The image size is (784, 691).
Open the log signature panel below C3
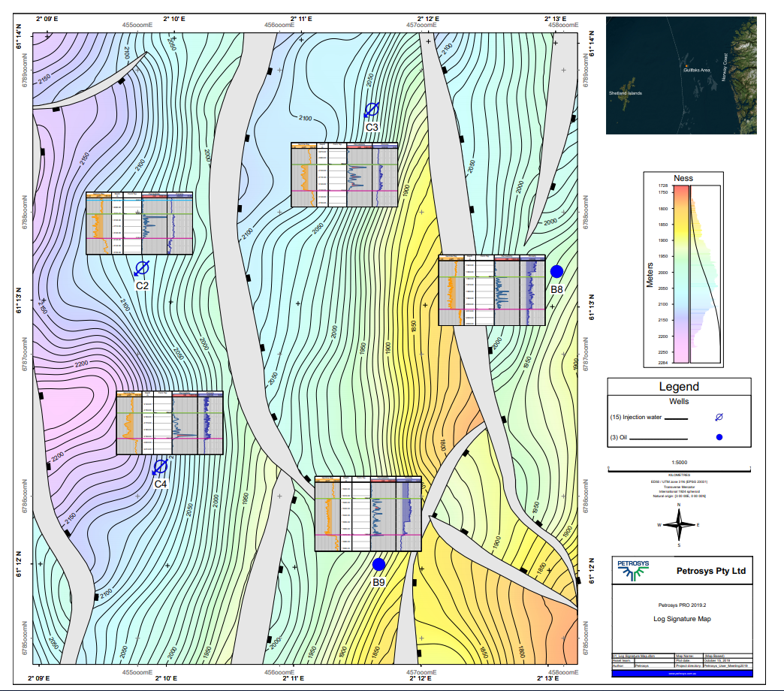tap(345, 174)
